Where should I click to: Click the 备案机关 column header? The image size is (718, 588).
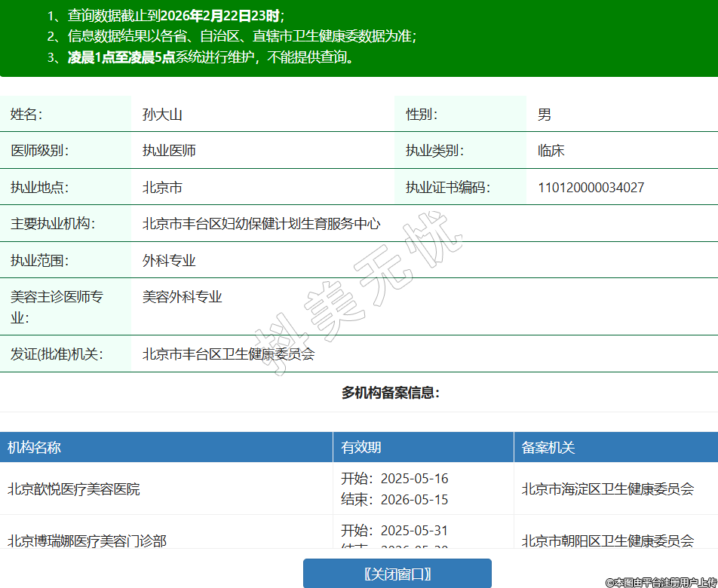click(548, 448)
